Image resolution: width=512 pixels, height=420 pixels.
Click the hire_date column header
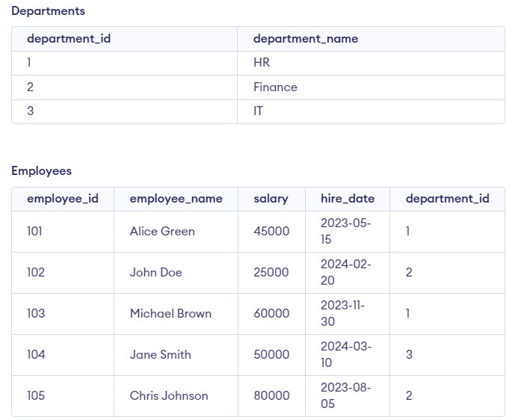[348, 199]
